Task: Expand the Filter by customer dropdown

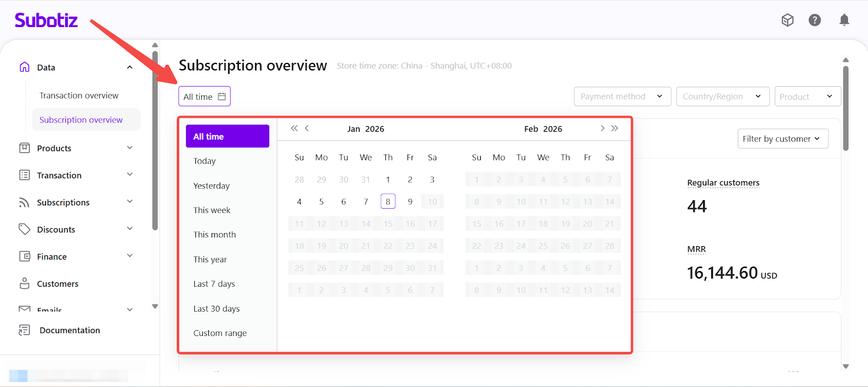Action: (x=782, y=139)
